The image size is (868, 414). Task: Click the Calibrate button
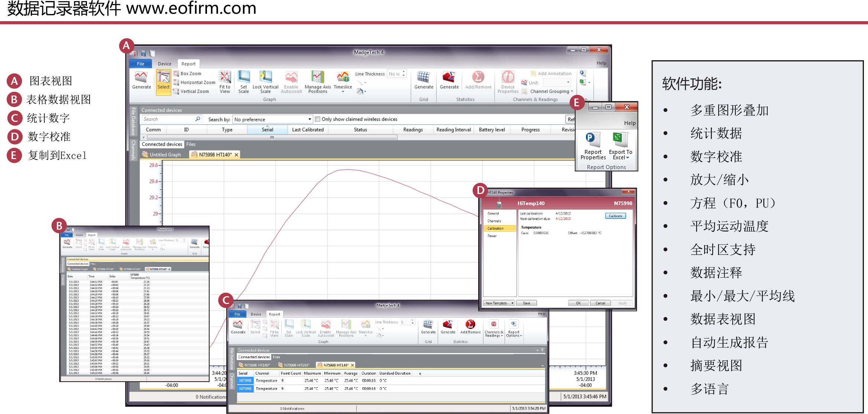pos(615,216)
